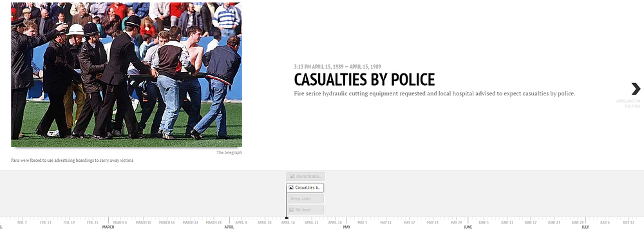This screenshot has width=644, height=239.
Task: Click 'MARCH 28' date on time axis
Action: point(214,223)
